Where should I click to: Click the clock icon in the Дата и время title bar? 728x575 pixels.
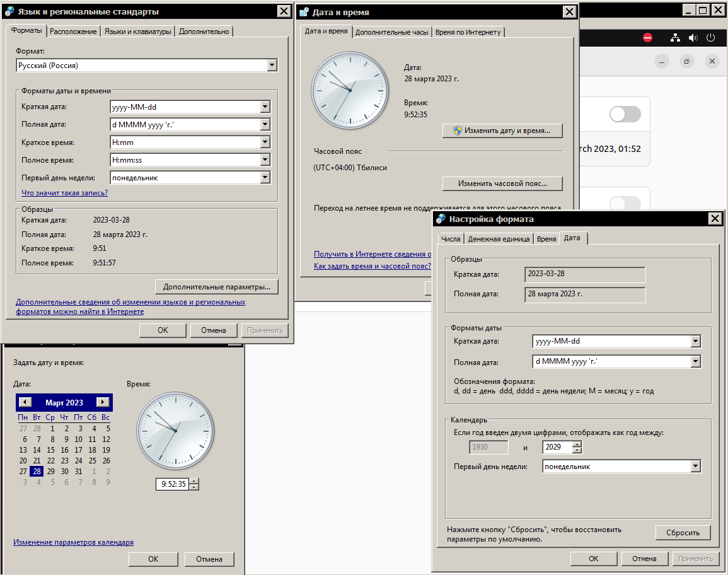304,12
